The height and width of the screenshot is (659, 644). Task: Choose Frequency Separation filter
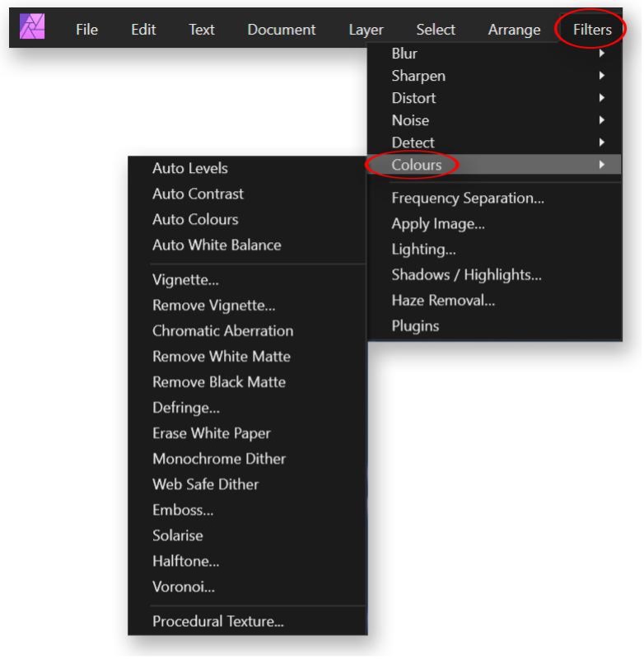coord(469,199)
